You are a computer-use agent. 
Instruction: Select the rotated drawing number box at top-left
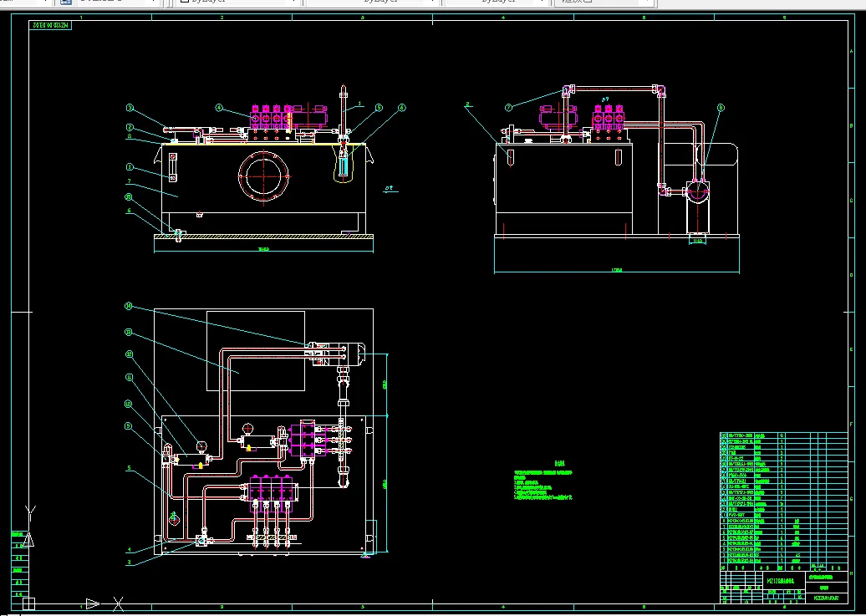[50, 25]
